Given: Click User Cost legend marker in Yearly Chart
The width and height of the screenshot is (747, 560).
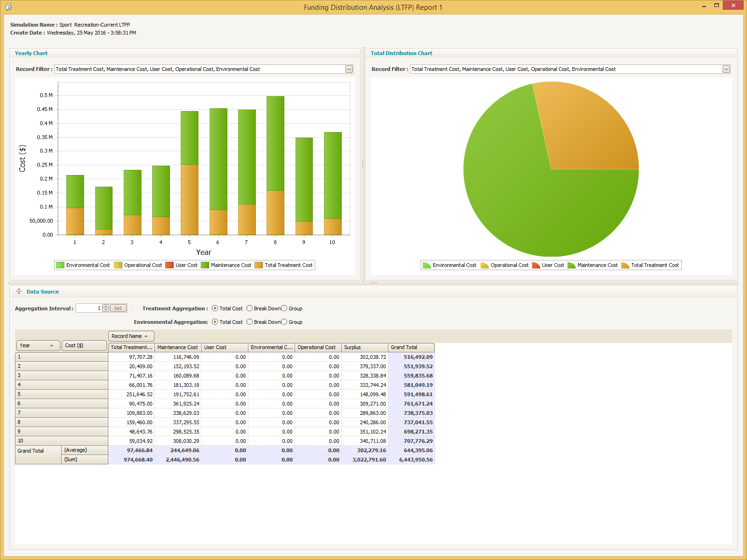Looking at the screenshot, I should [x=169, y=265].
